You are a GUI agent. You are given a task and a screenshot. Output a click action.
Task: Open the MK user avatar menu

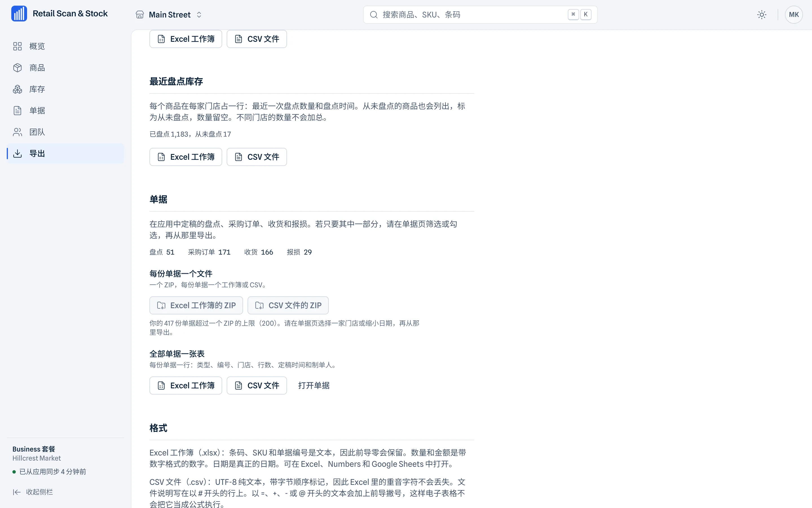click(794, 15)
